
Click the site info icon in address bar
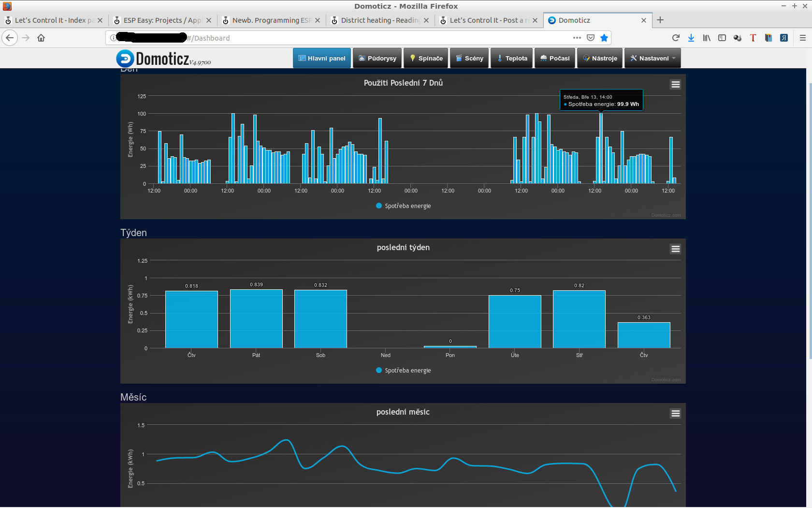(113, 38)
